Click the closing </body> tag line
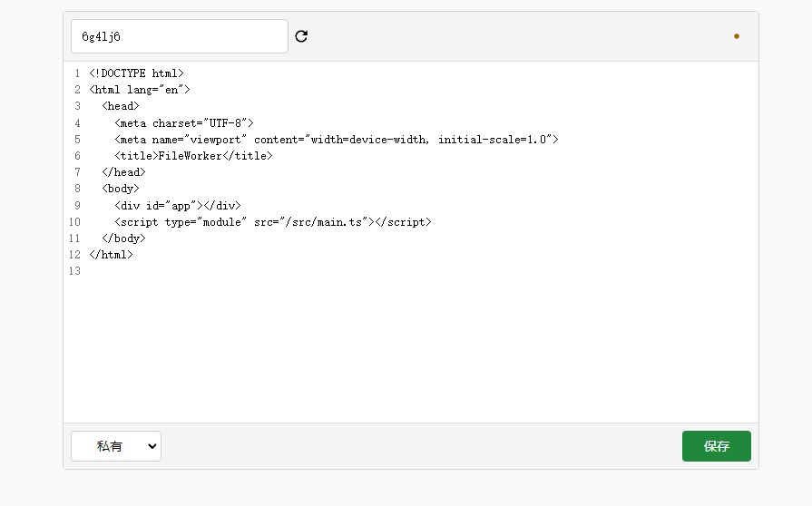 click(123, 238)
